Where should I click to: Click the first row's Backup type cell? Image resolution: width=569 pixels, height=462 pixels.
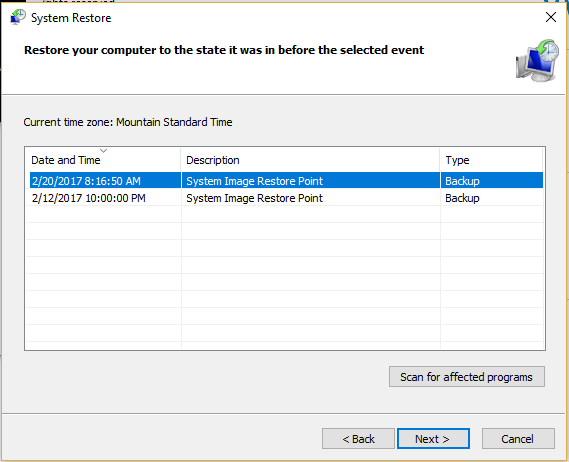click(x=462, y=181)
